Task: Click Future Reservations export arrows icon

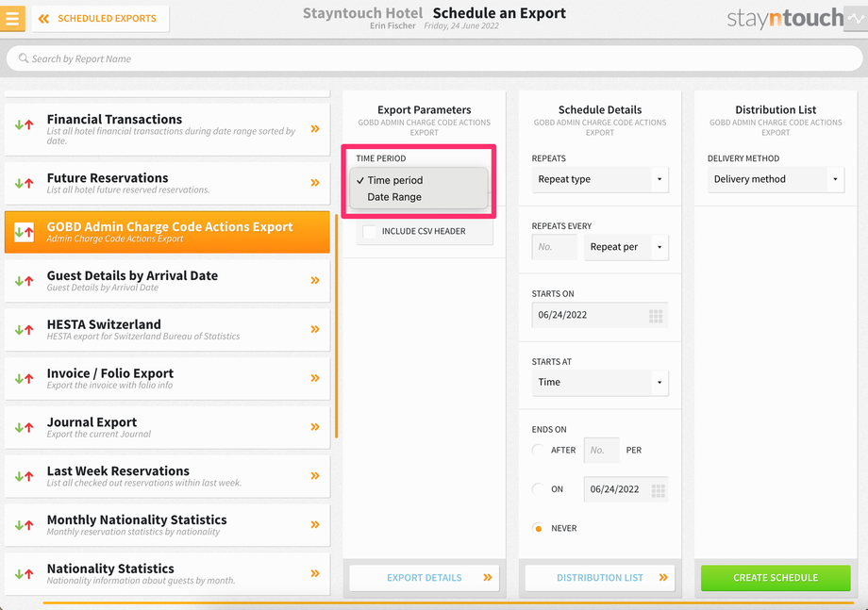Action: [x=24, y=183]
